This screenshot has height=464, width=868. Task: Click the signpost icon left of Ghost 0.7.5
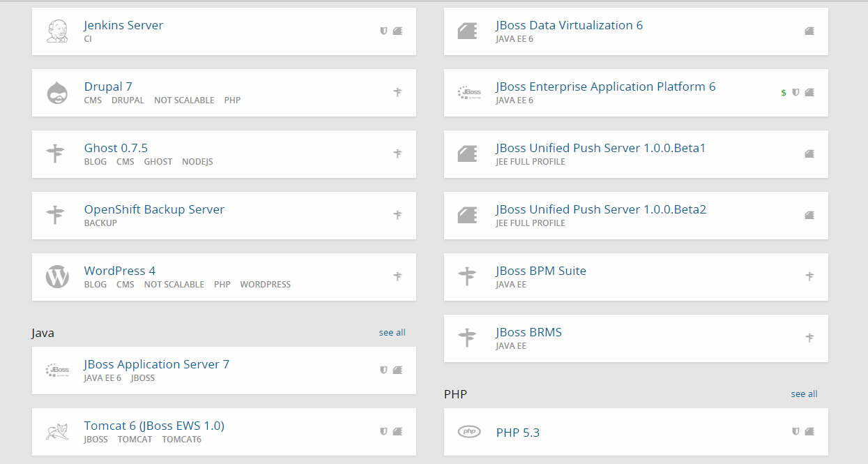point(56,154)
